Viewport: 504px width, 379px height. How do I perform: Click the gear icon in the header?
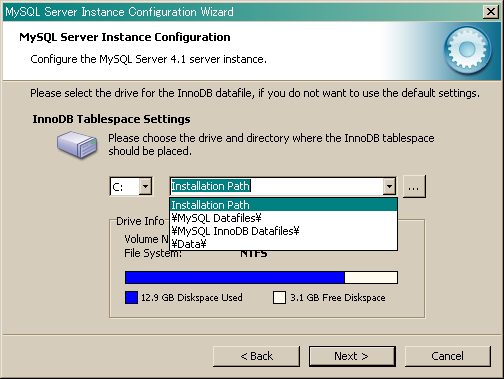coord(467,50)
